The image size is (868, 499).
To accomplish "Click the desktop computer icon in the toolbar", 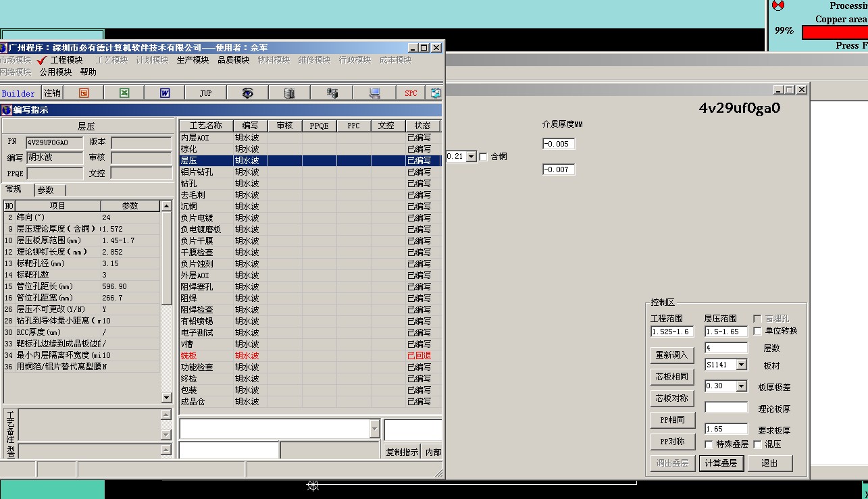I will pos(374,93).
